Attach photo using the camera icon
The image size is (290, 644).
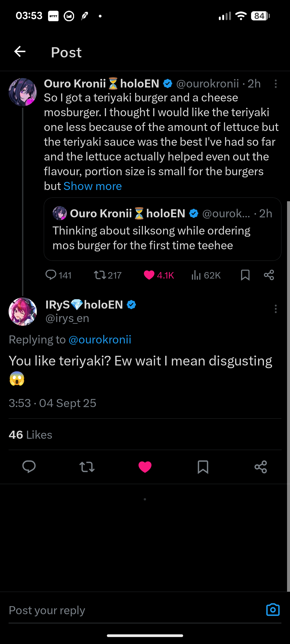[x=273, y=610]
